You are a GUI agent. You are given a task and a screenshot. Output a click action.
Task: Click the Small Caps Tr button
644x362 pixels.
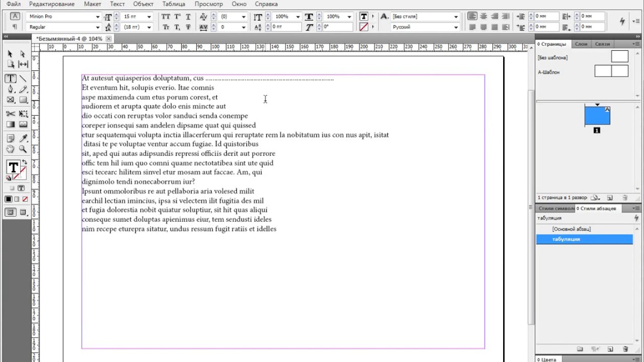click(x=166, y=27)
